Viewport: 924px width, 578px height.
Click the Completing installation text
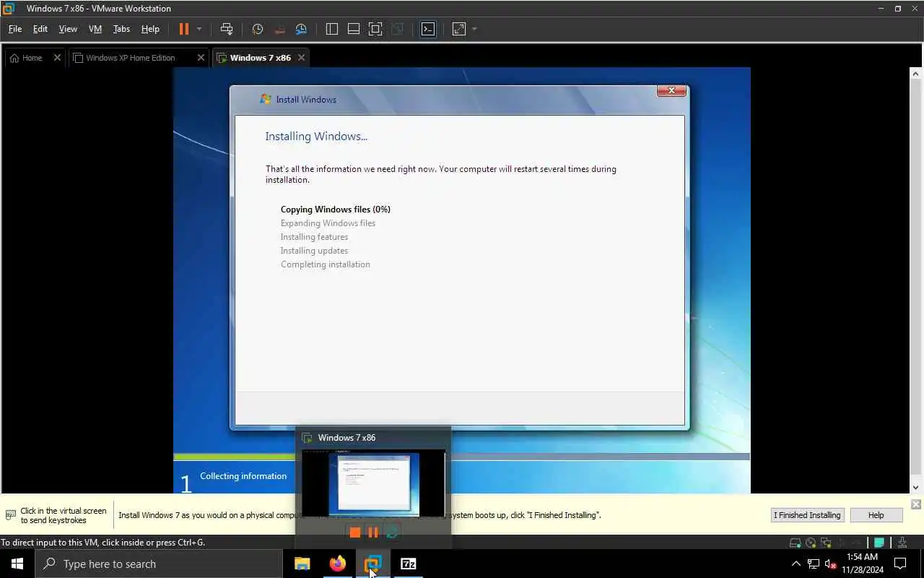(325, 264)
